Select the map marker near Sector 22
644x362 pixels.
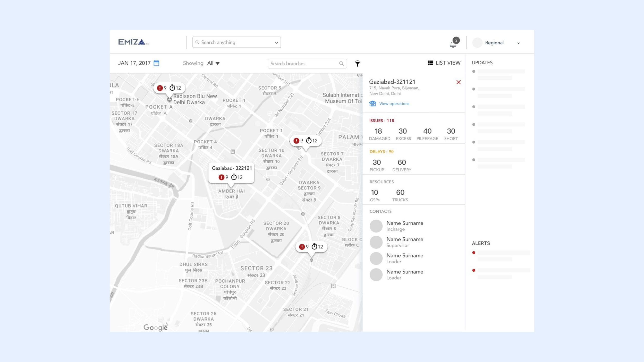311,247
